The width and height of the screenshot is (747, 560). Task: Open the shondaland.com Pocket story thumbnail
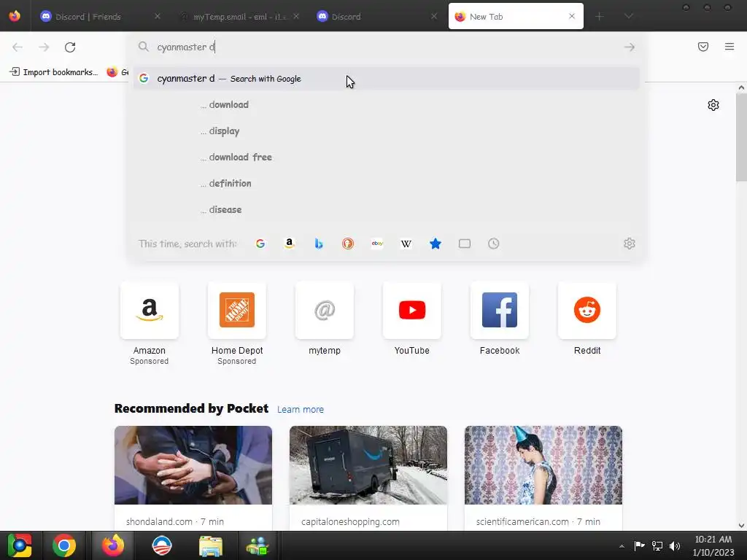[193, 465]
